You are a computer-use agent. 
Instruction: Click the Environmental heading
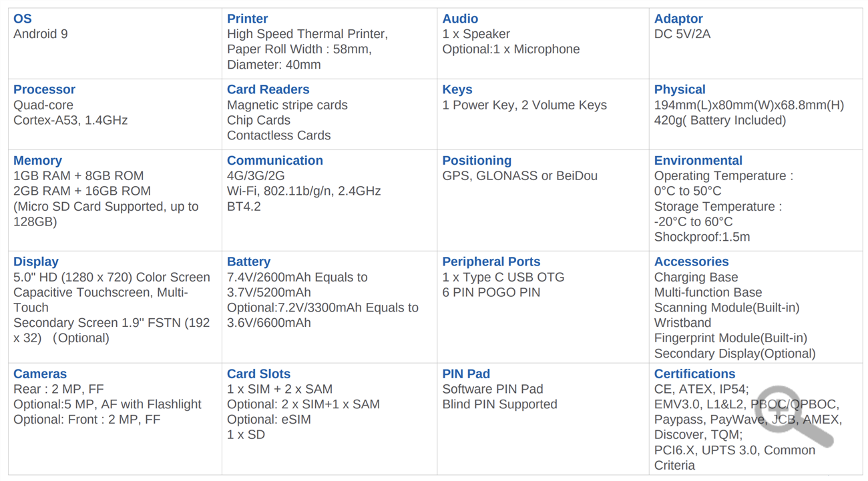pos(698,161)
